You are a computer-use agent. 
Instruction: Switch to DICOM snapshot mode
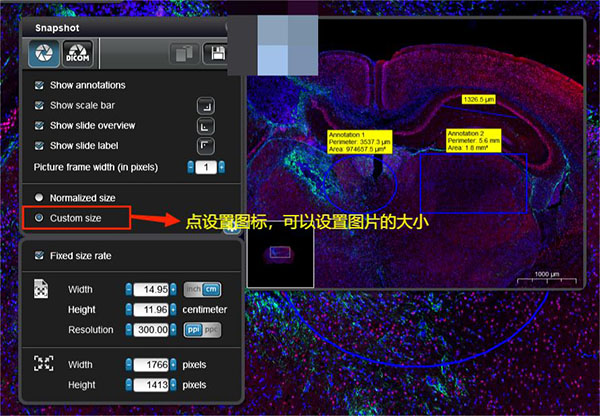click(x=78, y=52)
